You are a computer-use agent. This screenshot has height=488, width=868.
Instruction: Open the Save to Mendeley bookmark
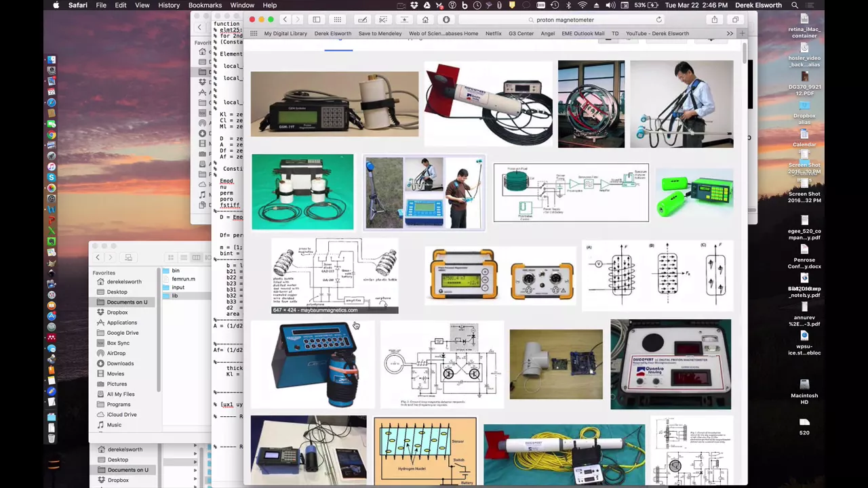point(380,33)
